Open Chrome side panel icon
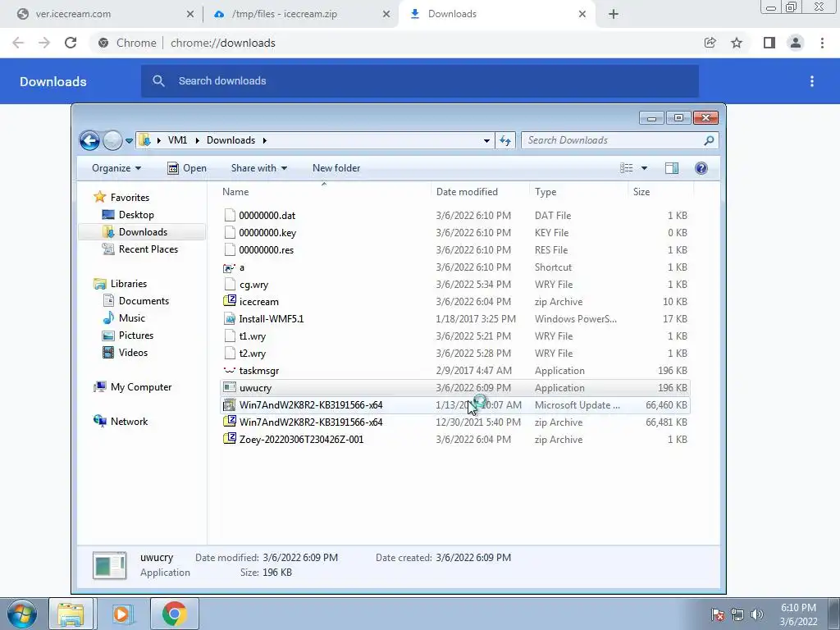Viewport: 840px width, 630px height. [x=769, y=43]
